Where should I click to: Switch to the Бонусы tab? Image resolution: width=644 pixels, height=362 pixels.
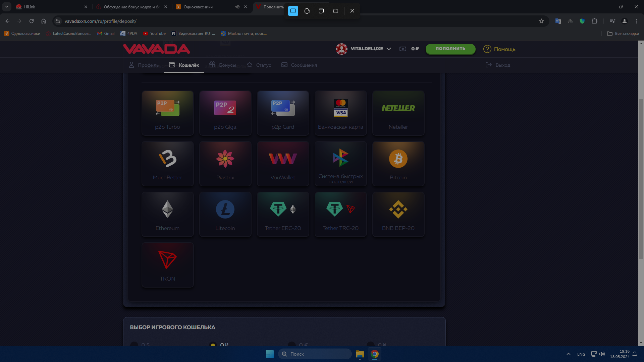pyautogui.click(x=223, y=65)
